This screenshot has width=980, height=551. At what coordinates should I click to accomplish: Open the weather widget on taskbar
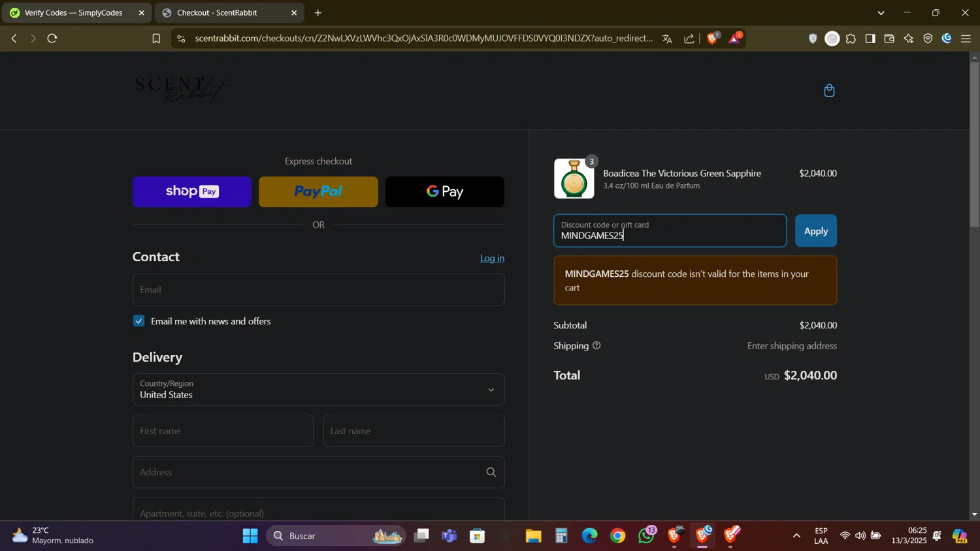54,536
